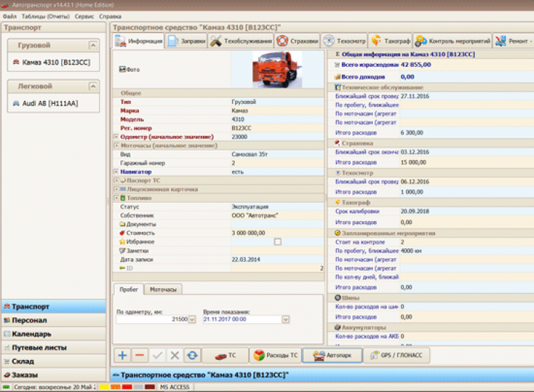Click the Страховка section icon

coord(337,143)
